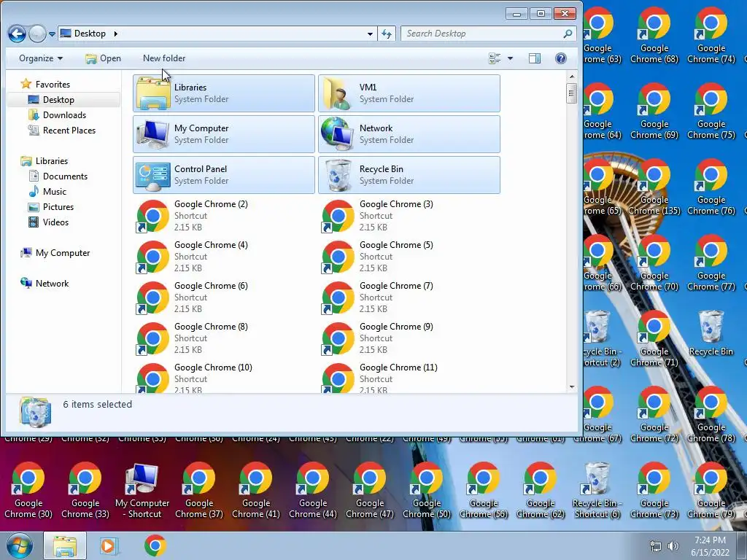Expand the address bar history dropdown arrow
The width and height of the screenshot is (747, 560).
point(370,34)
